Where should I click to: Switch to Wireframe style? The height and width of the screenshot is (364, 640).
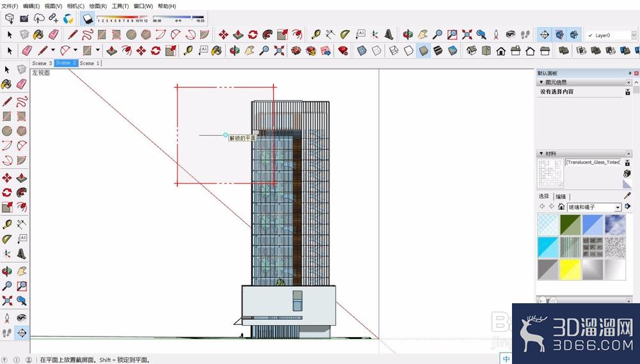coord(394,51)
